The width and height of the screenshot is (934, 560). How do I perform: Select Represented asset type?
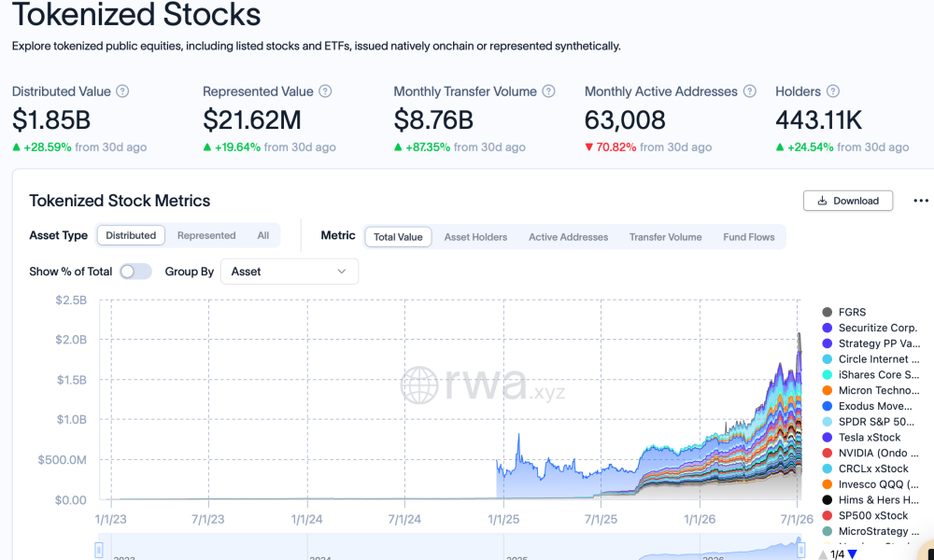[206, 235]
